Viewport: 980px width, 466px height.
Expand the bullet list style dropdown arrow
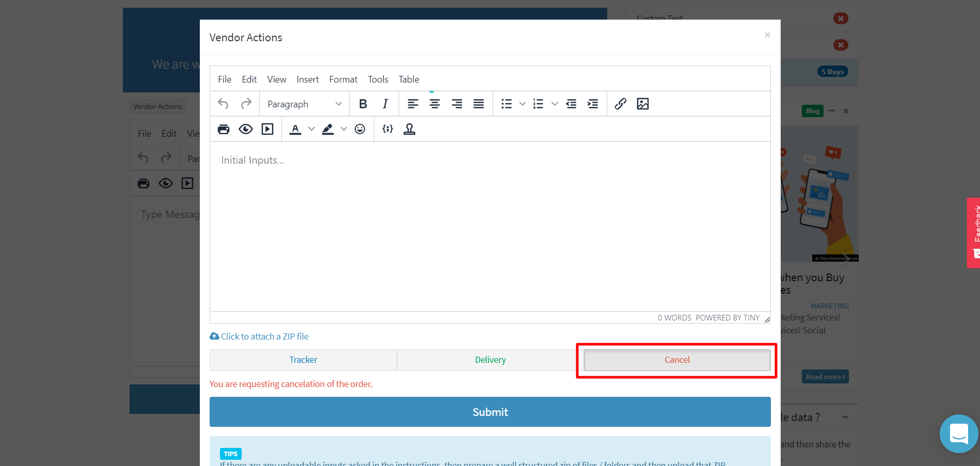523,104
